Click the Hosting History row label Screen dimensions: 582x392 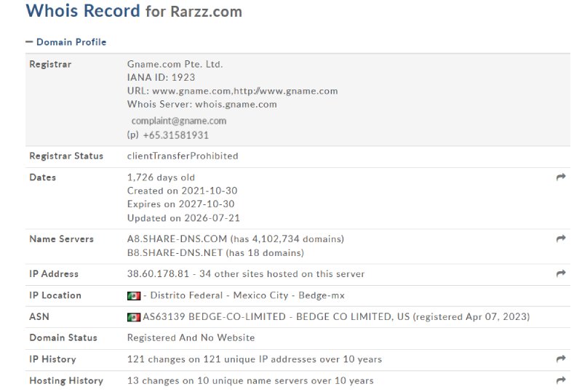pyautogui.click(x=66, y=381)
